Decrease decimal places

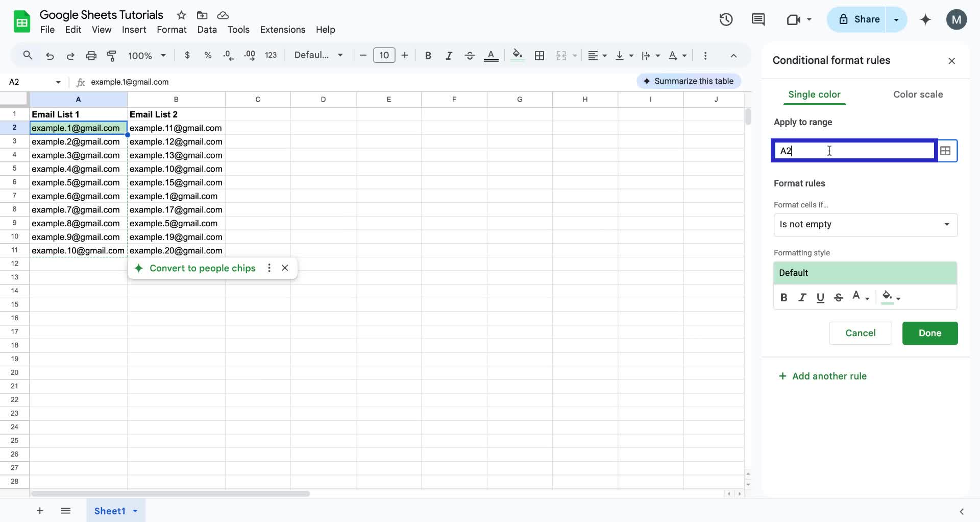pos(228,55)
